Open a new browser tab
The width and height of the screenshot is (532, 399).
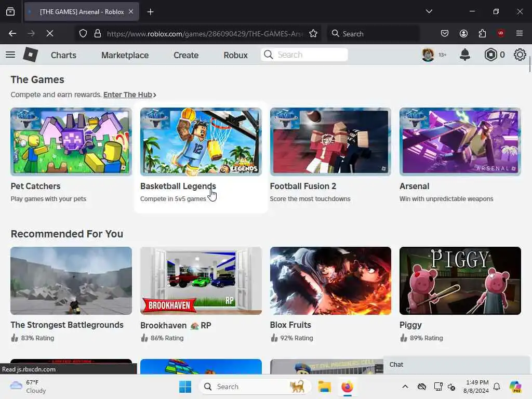[150, 12]
